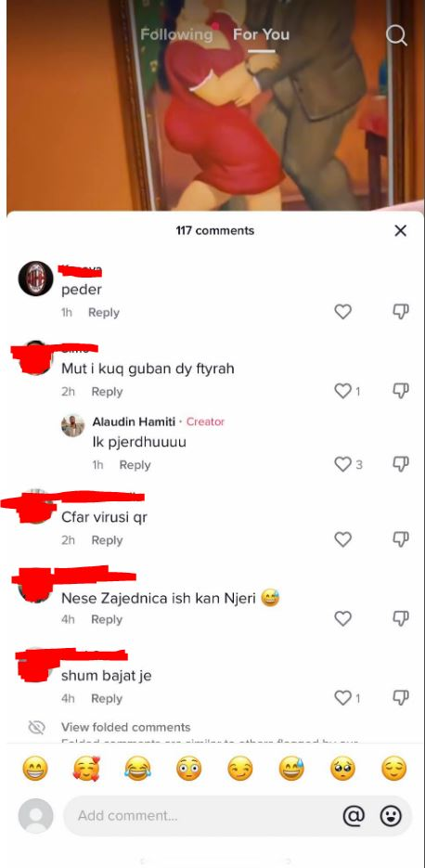425x868 pixels.
Task: Insert the flushed face emoji
Action: click(188, 769)
